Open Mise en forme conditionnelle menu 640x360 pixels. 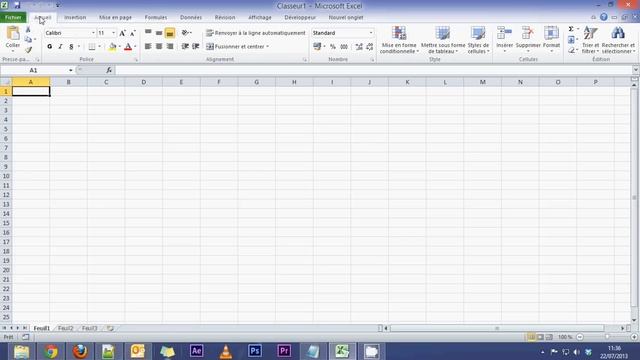coord(399,40)
